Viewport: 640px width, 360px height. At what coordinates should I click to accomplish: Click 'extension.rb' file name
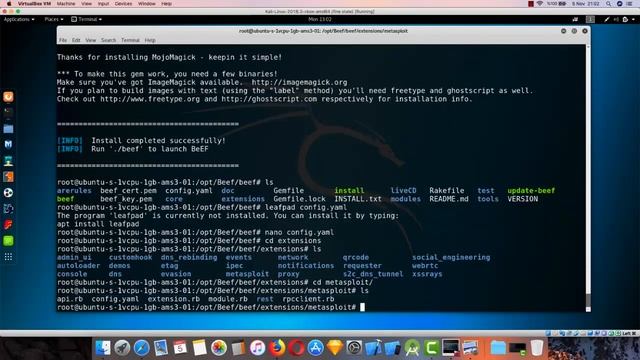[174, 299]
